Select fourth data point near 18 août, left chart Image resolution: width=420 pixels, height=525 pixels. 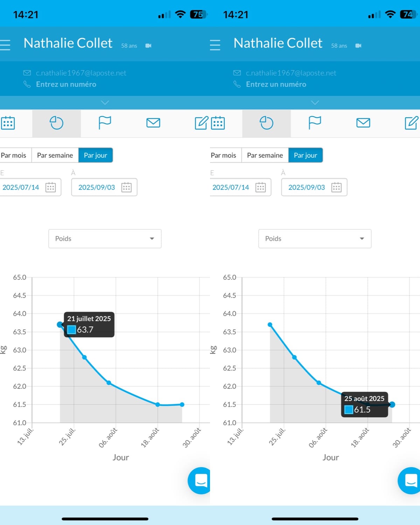(158, 405)
